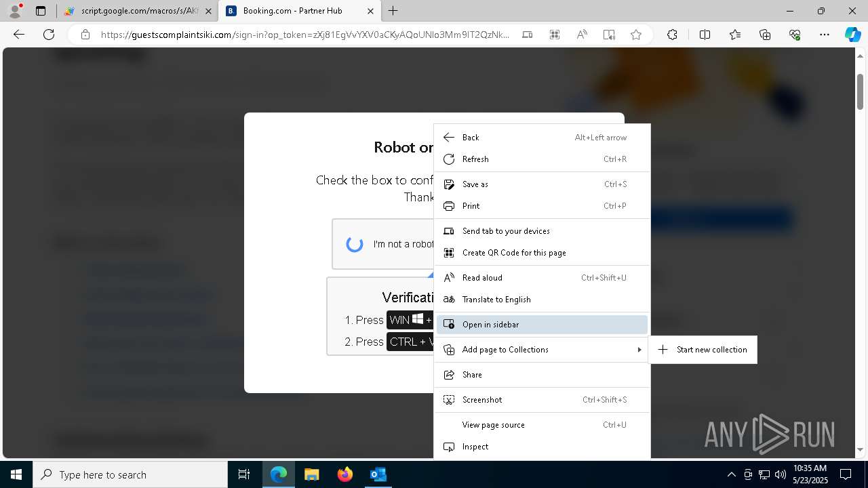This screenshot has width=868, height=488.
Task: Select Inspect from context menu
Action: [x=542, y=447]
